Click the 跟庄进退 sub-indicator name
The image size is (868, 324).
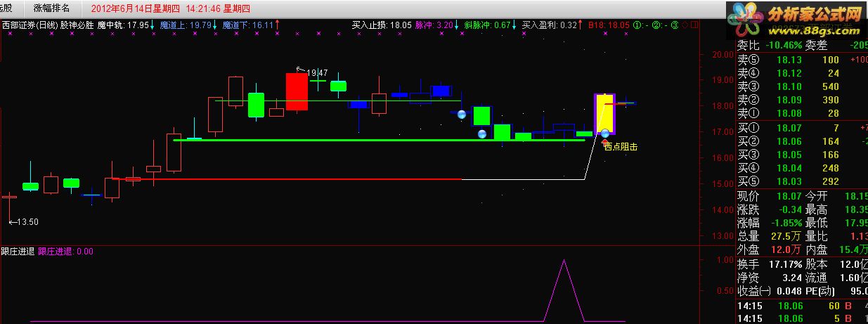pyautogui.click(x=18, y=251)
